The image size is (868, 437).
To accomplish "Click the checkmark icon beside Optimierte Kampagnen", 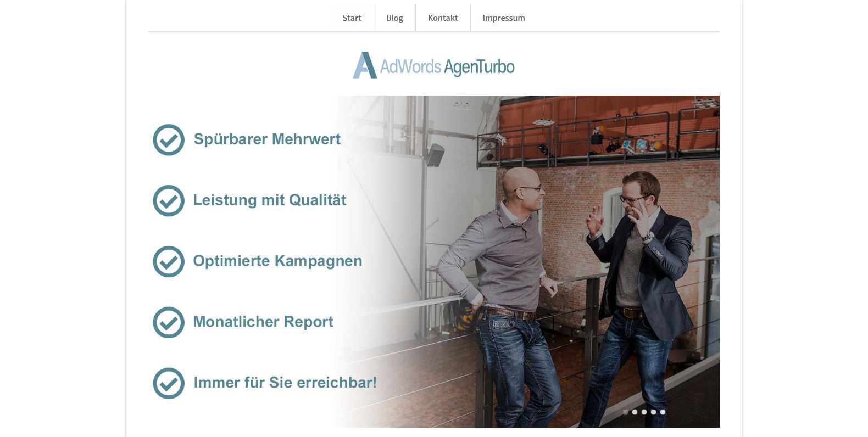I will tap(169, 262).
